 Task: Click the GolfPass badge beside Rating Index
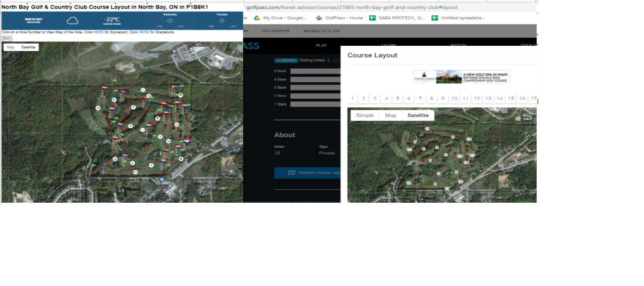(286, 61)
